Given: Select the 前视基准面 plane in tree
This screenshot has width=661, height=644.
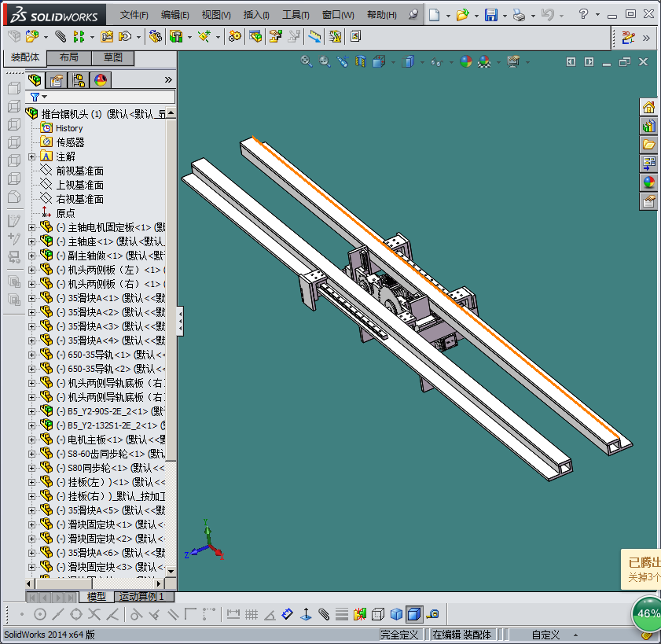Looking at the screenshot, I should coord(79,171).
